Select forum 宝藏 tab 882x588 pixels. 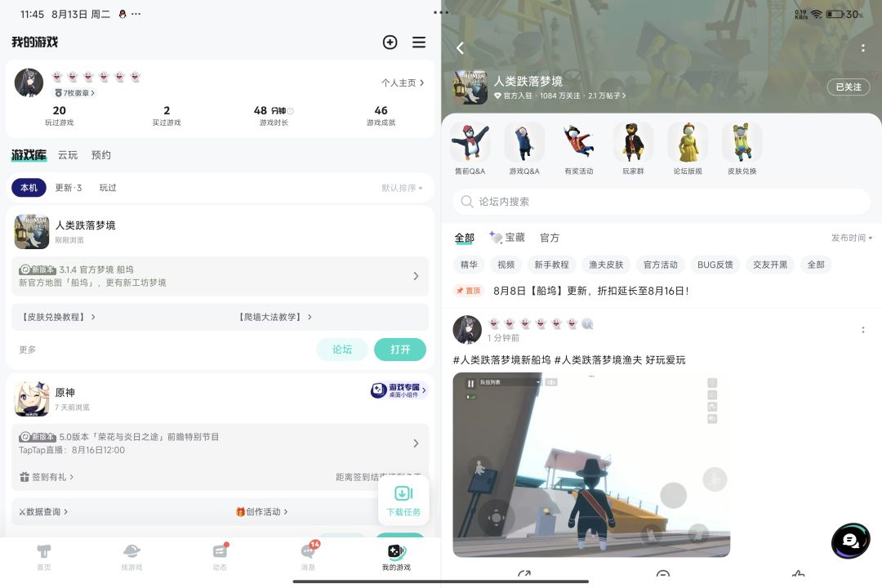[507, 238]
